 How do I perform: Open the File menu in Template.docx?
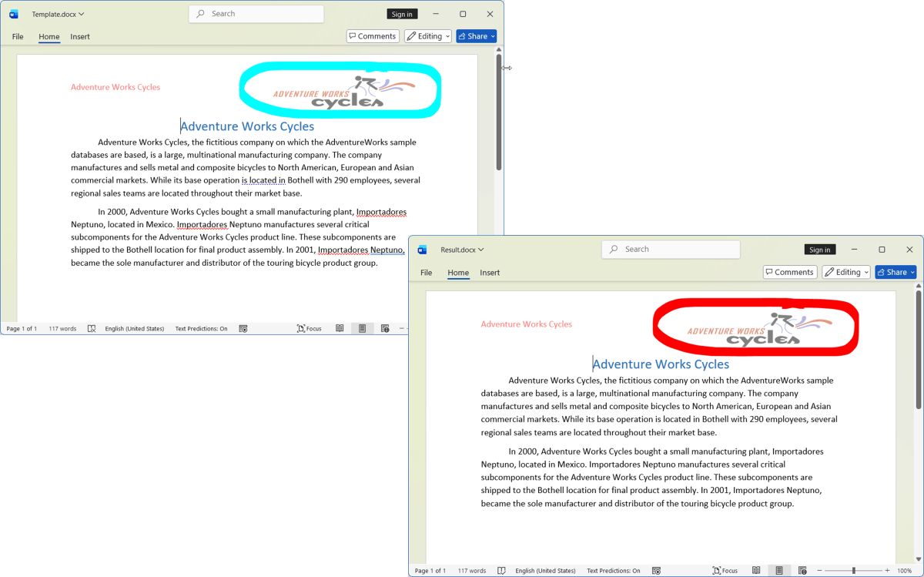click(18, 36)
